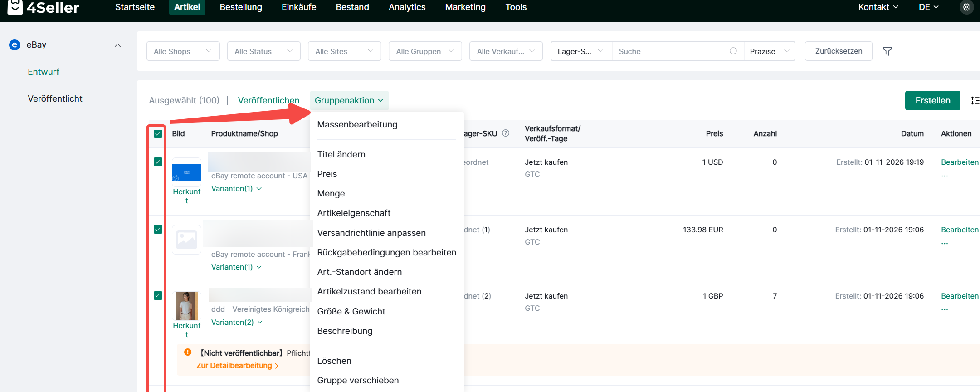Screen dimensions: 980x392
Task: Click into the Suche input field
Action: 669,51
